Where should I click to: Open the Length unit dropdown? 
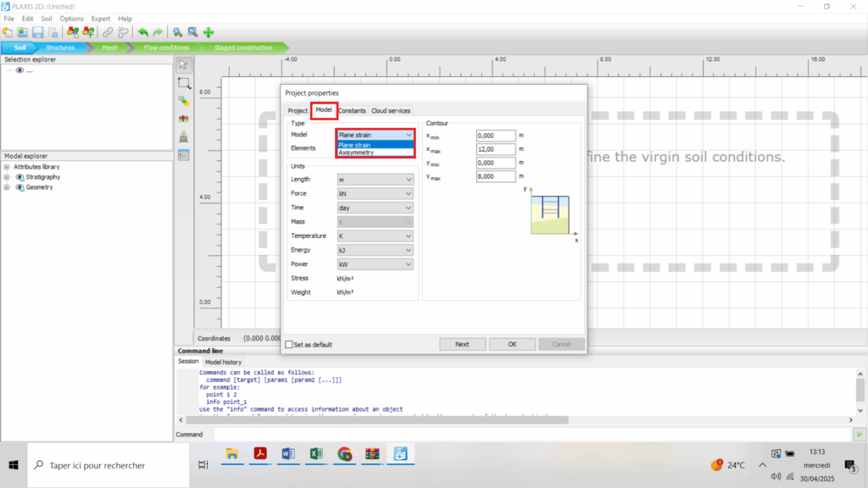375,180
